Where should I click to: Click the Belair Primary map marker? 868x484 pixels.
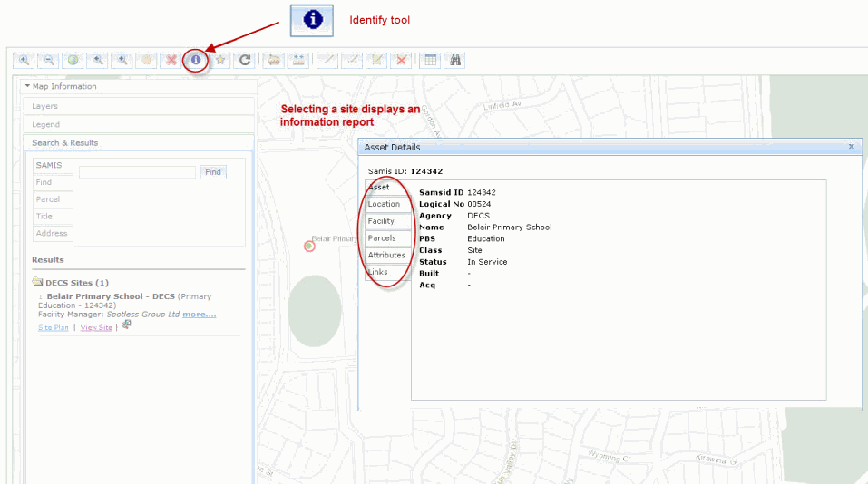pyautogui.click(x=309, y=247)
